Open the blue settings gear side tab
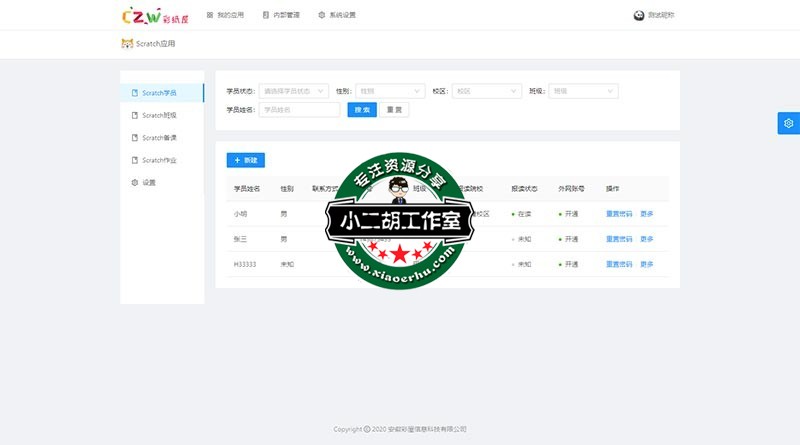The image size is (800, 445). pos(788,123)
